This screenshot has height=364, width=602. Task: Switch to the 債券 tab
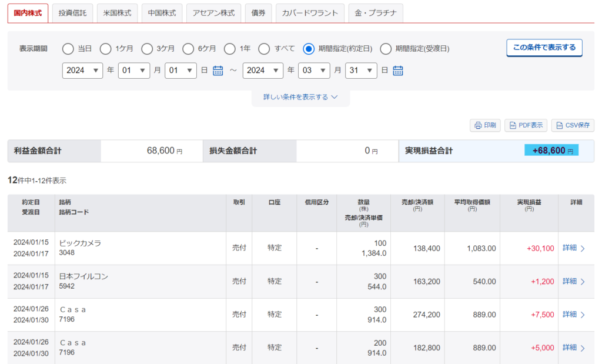point(259,13)
